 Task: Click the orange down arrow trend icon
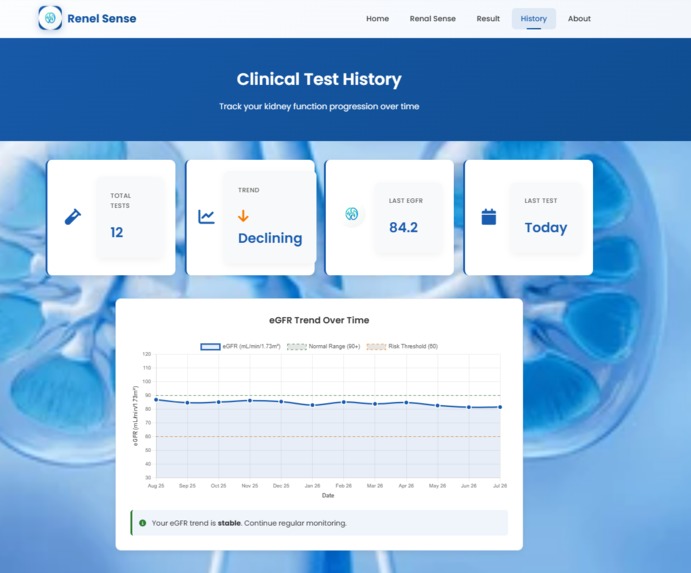click(x=243, y=216)
